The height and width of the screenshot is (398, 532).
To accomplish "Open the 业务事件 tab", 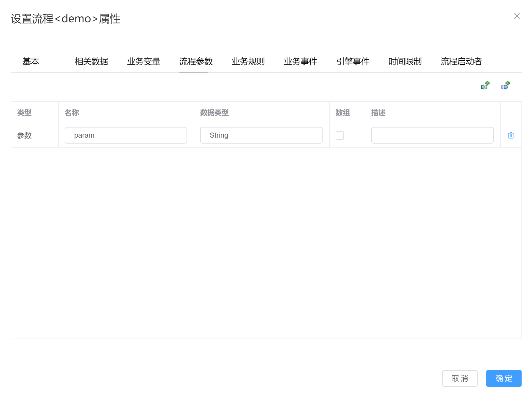I will (x=301, y=61).
